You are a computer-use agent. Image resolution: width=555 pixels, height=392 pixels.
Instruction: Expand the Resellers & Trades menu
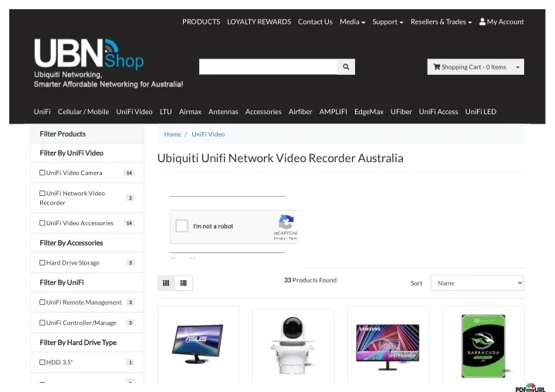[441, 22]
